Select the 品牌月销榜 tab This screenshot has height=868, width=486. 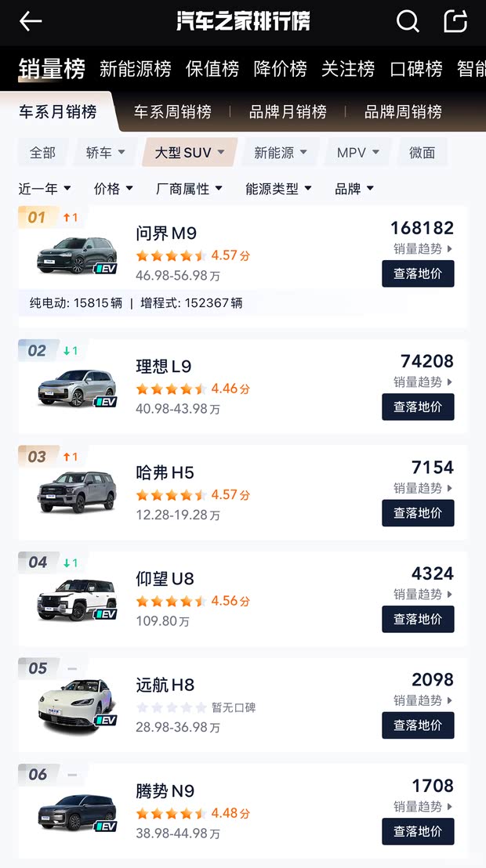288,111
